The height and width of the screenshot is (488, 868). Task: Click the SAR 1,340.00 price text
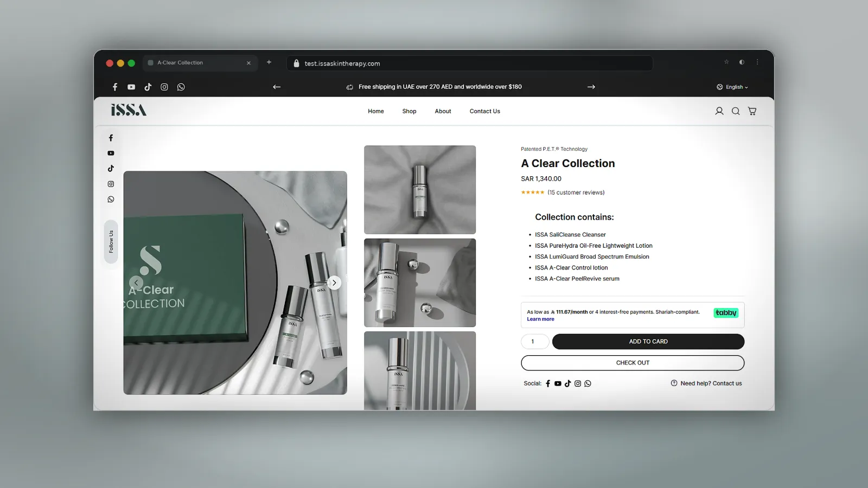click(541, 179)
